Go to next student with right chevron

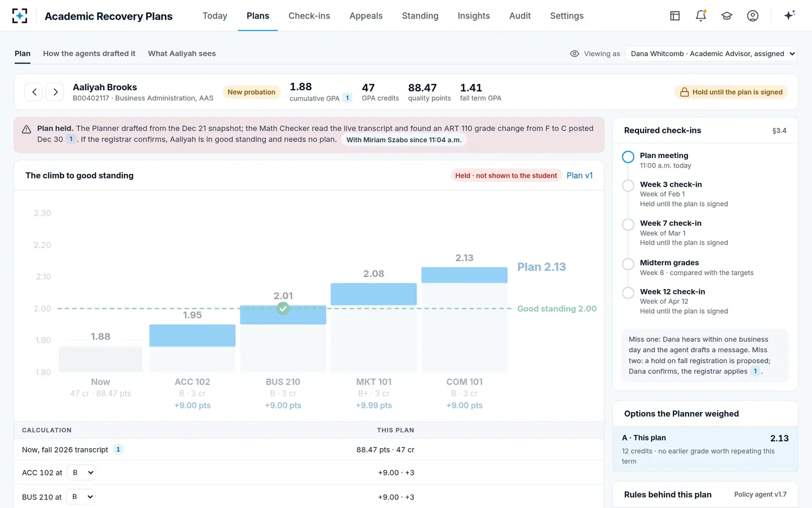[55, 92]
